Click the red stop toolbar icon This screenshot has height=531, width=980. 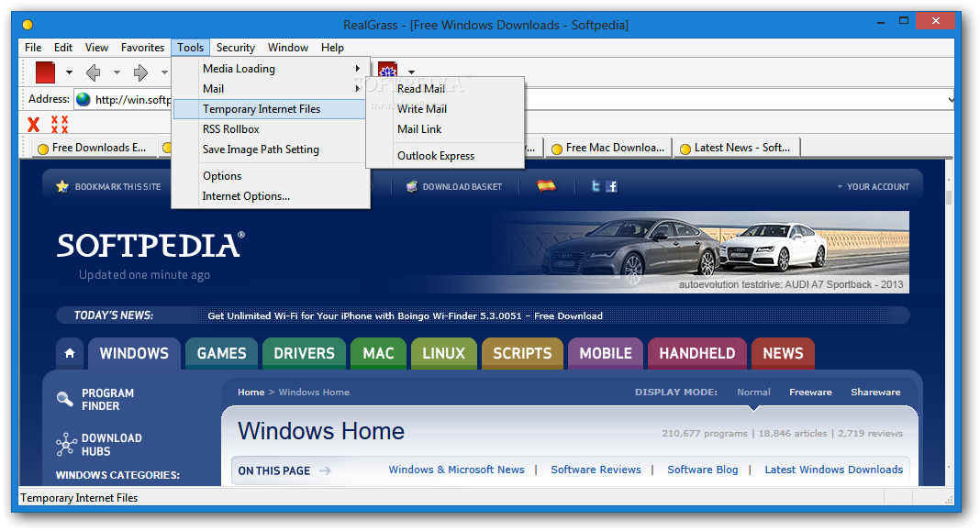[x=45, y=72]
